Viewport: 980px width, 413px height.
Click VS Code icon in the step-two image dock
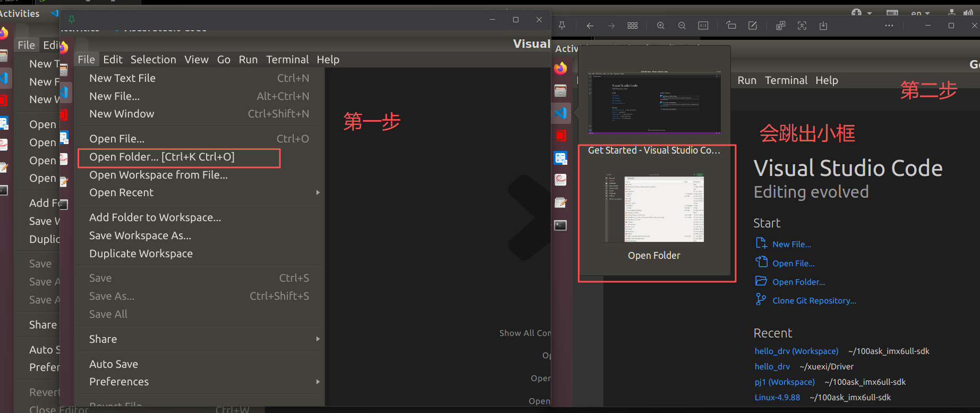[x=560, y=113]
